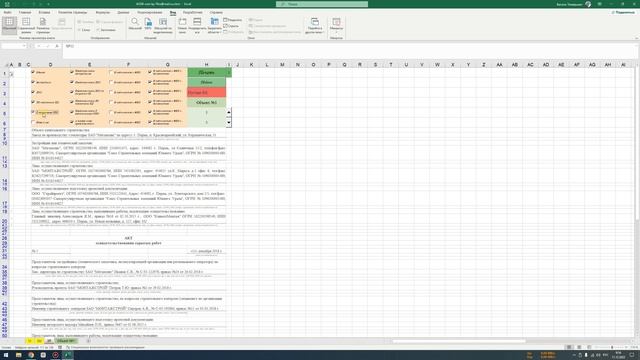The image size is (640, 360).
Task: Open the Insert ribbon tab
Action: pos(44,12)
